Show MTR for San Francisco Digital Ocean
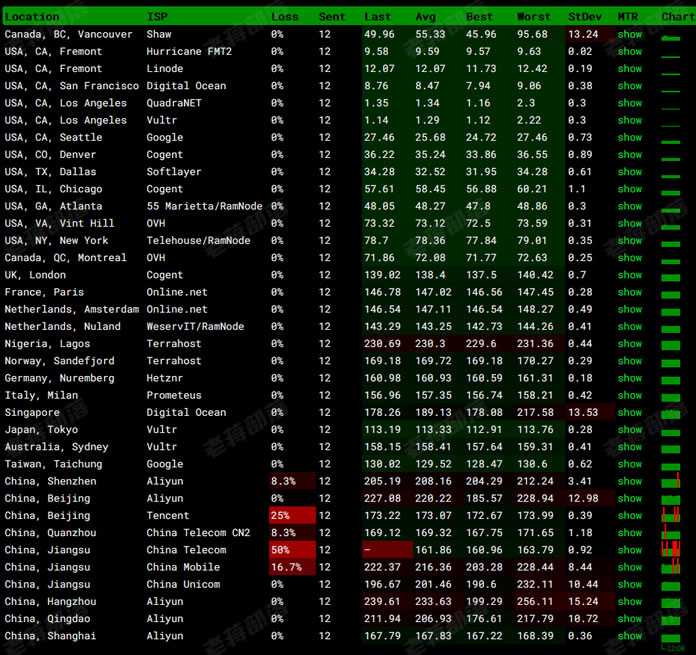The height and width of the screenshot is (655, 696). tap(629, 86)
